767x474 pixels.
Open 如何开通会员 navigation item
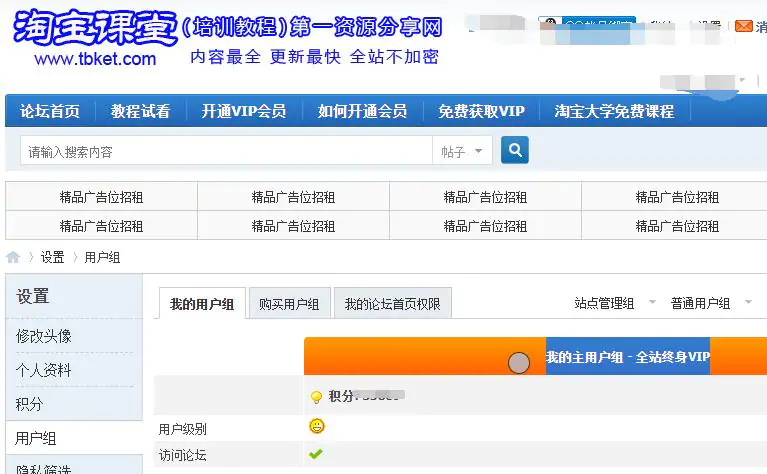pos(362,111)
